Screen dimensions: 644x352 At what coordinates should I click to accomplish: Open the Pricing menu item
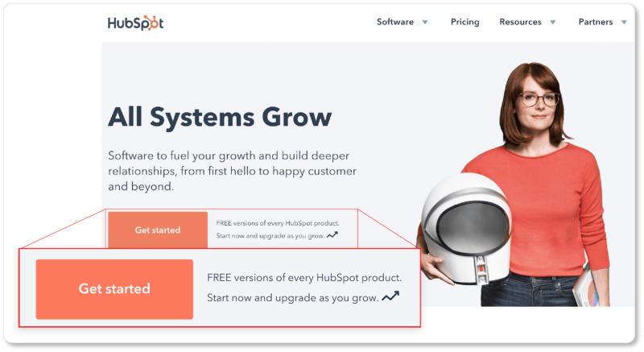pos(465,22)
